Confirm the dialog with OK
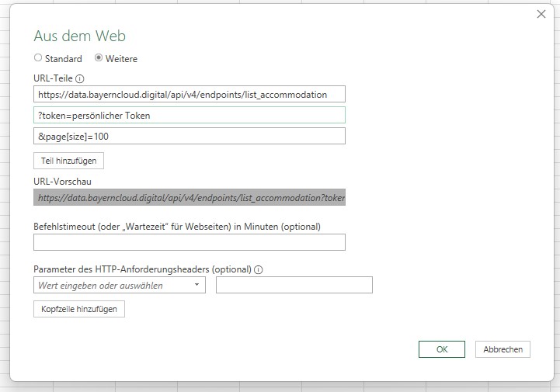The width and height of the screenshot is (560, 392). pos(442,349)
